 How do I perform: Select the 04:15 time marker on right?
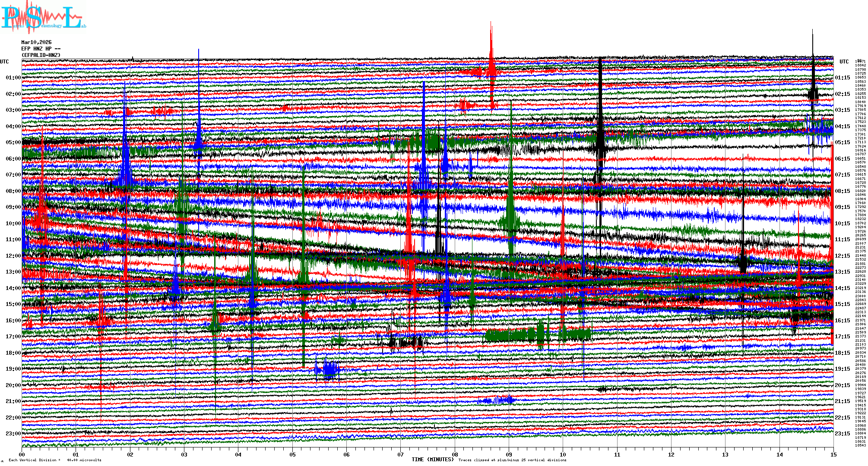(842, 126)
